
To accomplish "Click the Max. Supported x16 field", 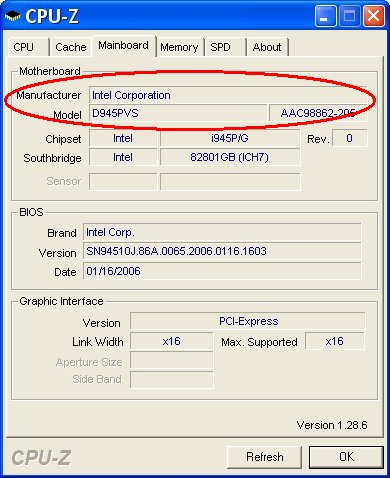I will point(335,341).
